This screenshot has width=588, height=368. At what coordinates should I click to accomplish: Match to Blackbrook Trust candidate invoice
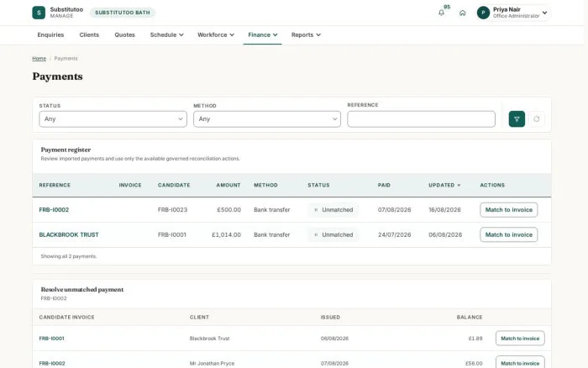pyautogui.click(x=520, y=339)
